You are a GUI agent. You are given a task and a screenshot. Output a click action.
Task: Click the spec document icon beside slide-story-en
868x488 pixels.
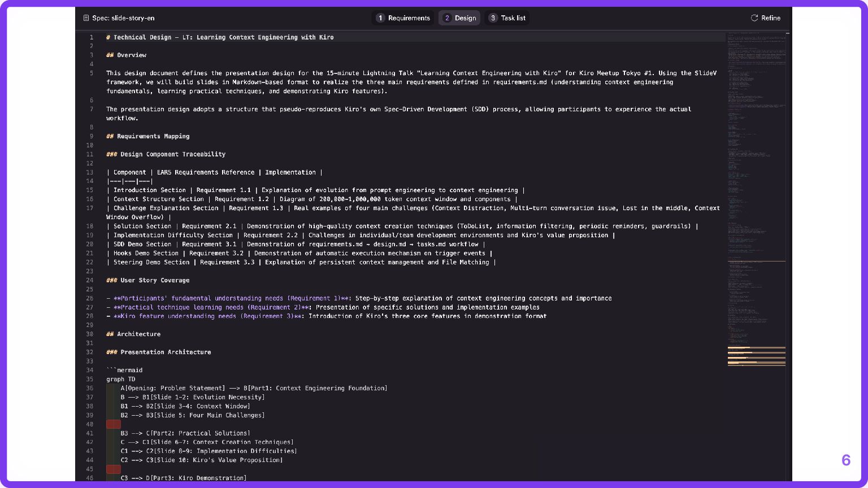[86, 18]
